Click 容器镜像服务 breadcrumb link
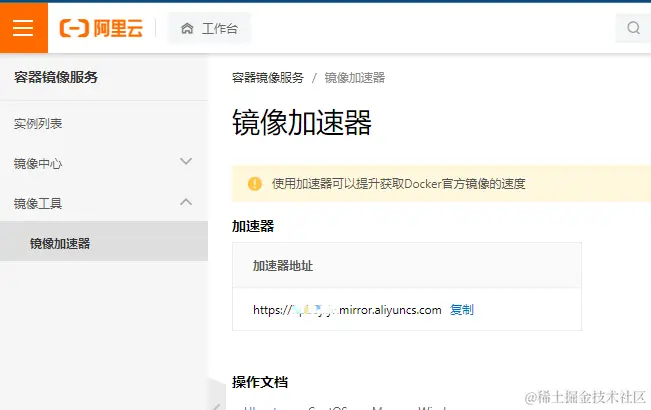The width and height of the screenshot is (651, 410). pyautogui.click(x=268, y=78)
